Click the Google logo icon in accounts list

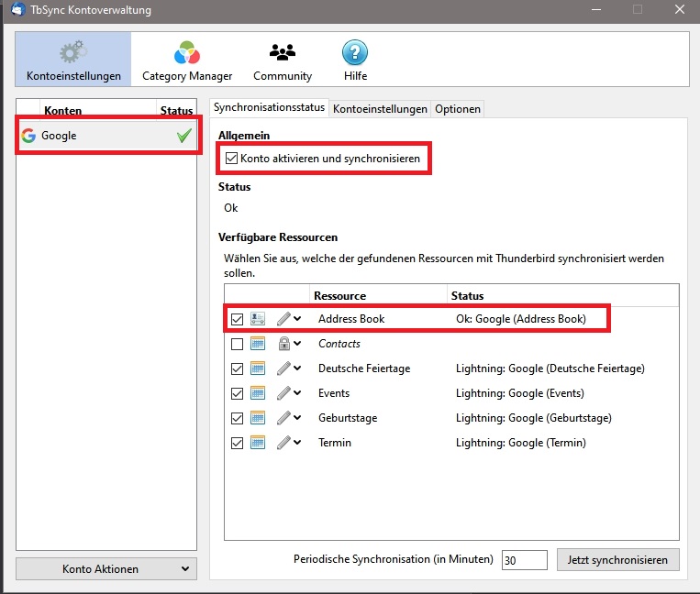(x=28, y=136)
